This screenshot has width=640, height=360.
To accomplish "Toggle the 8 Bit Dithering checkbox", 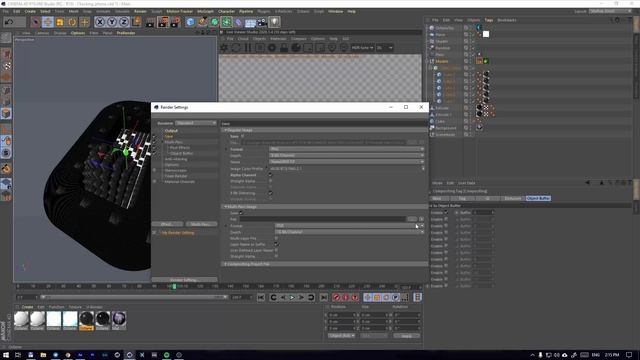I will [x=270, y=193].
